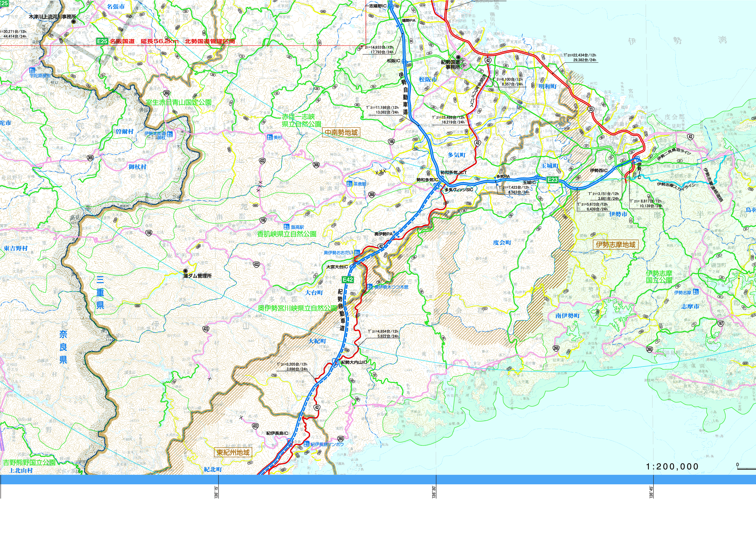Select the route 260 shield near 紀伊長島マンボウ
756x535 pixels.
[341, 438]
